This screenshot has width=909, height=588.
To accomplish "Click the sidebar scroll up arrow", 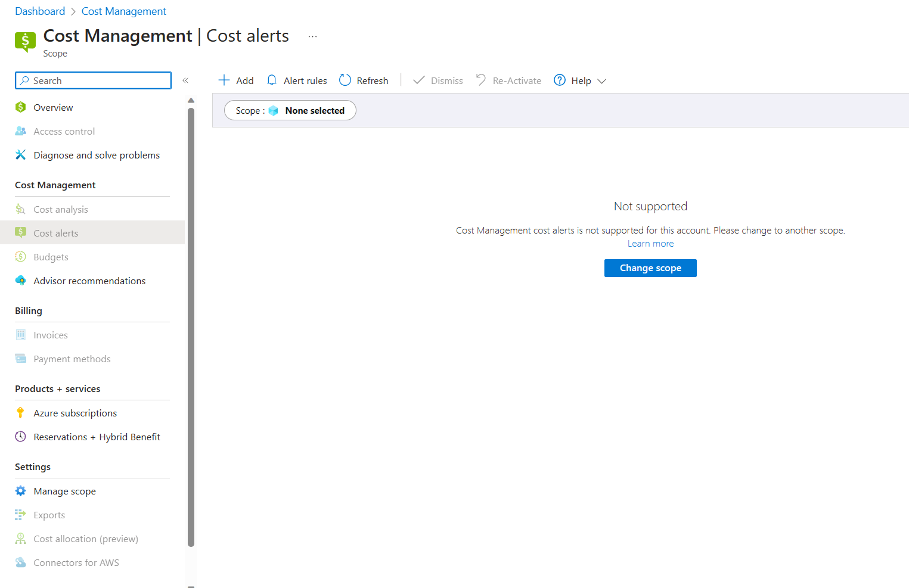I will click(x=191, y=100).
